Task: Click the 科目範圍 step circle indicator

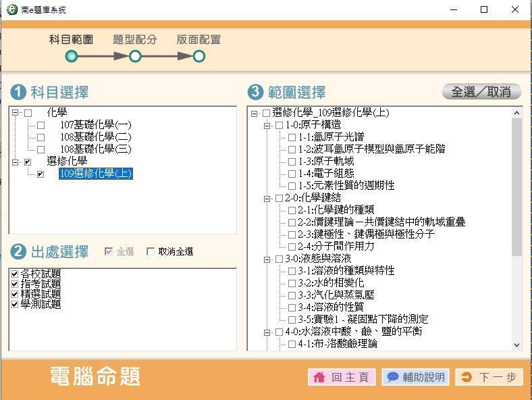Action: pos(72,56)
